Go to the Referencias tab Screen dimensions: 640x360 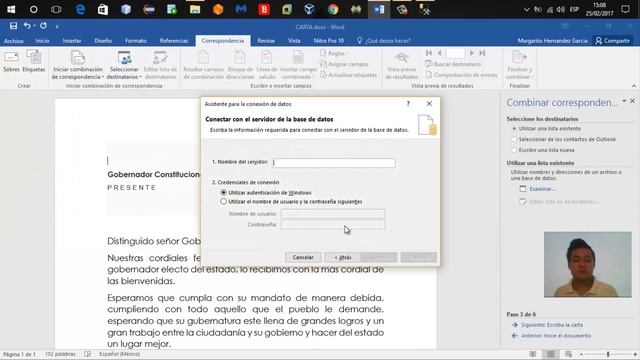point(174,41)
